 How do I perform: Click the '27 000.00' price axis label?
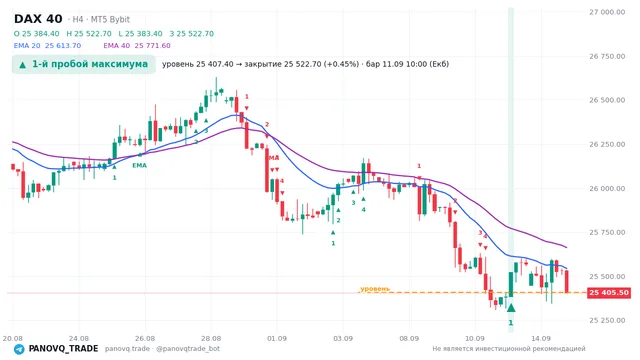[x=607, y=12]
